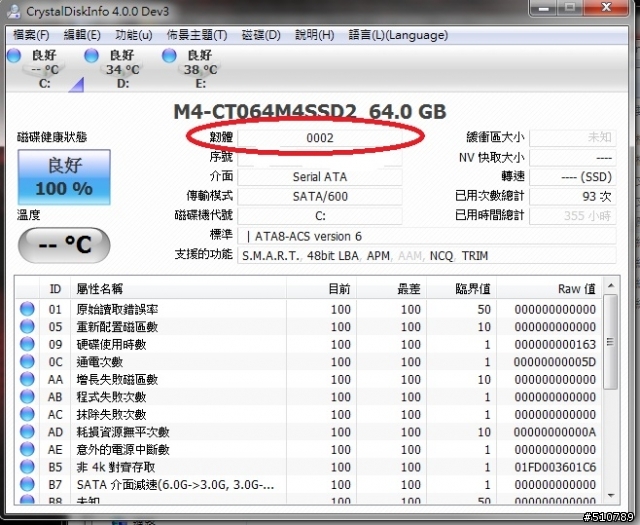Click status icon of attribute AB row
Screen dimensions: 640x525
[27, 396]
